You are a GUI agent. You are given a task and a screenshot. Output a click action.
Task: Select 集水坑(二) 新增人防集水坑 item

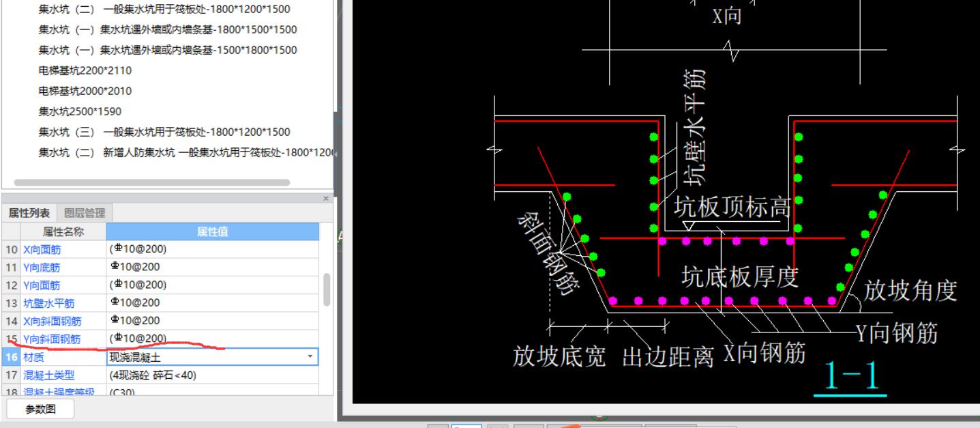point(185,152)
